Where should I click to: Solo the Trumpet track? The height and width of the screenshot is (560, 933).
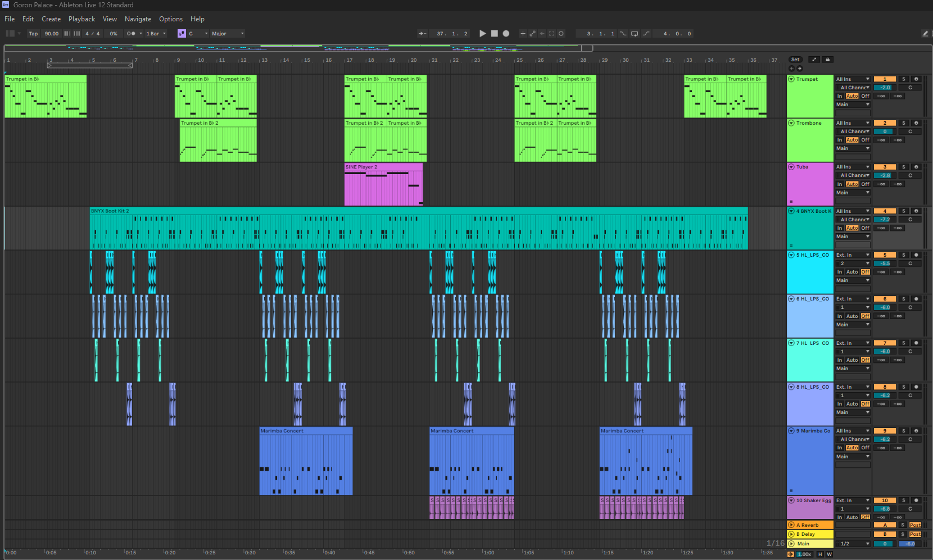point(903,79)
